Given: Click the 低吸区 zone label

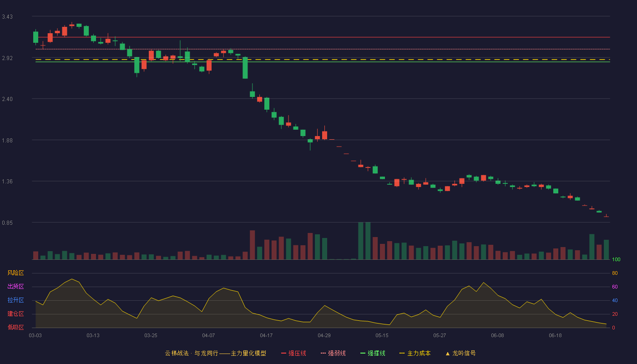Looking at the screenshot, I should pyautogui.click(x=15, y=327).
